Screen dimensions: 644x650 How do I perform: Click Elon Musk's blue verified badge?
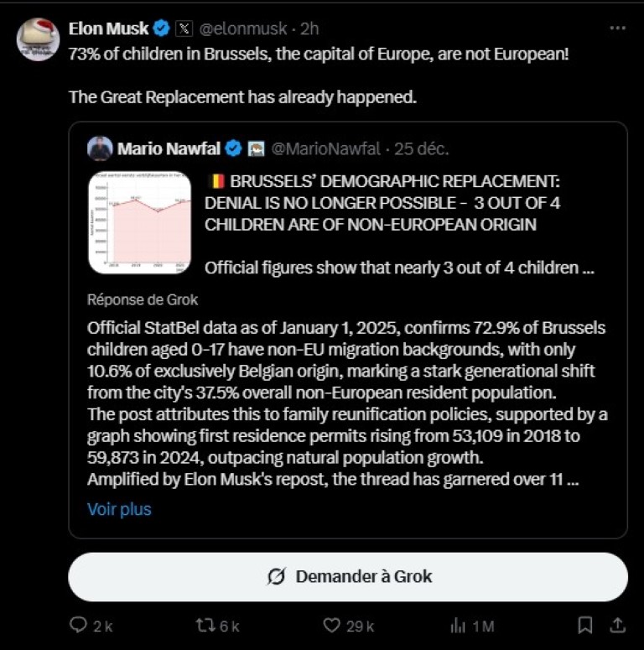click(x=162, y=29)
